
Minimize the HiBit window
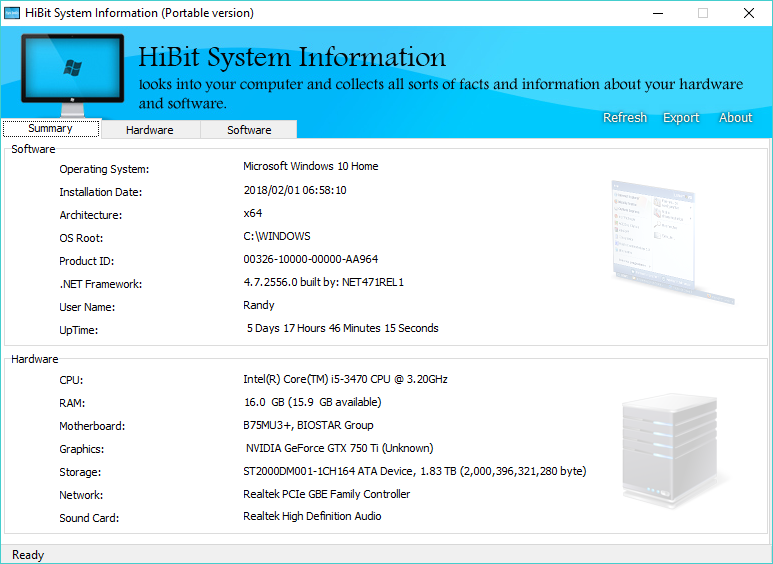pyautogui.click(x=658, y=13)
